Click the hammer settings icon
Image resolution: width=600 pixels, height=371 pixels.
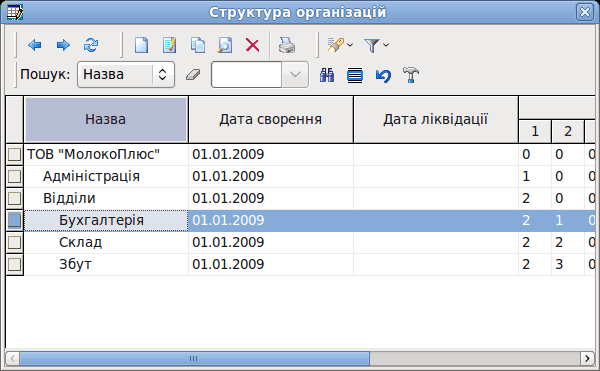411,75
